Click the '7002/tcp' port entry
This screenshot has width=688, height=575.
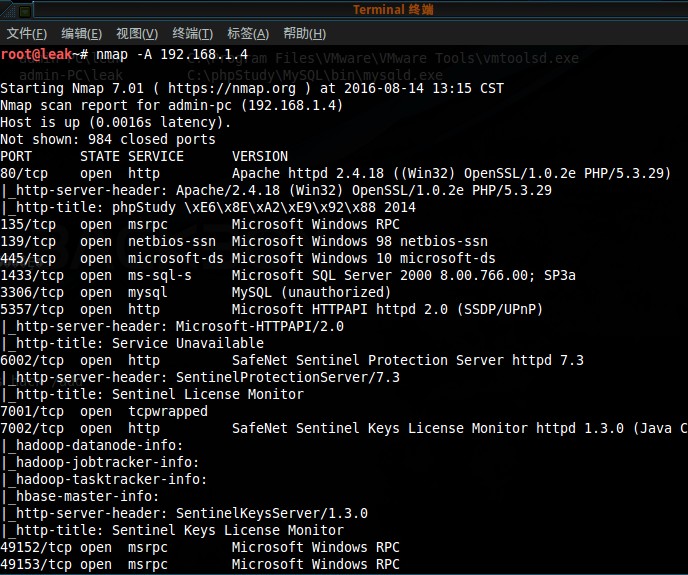coord(32,428)
